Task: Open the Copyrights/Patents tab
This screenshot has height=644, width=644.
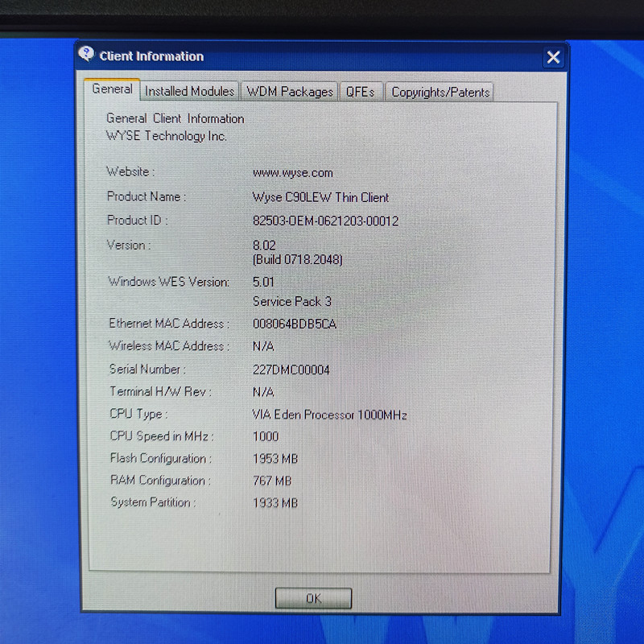Action: point(440,93)
